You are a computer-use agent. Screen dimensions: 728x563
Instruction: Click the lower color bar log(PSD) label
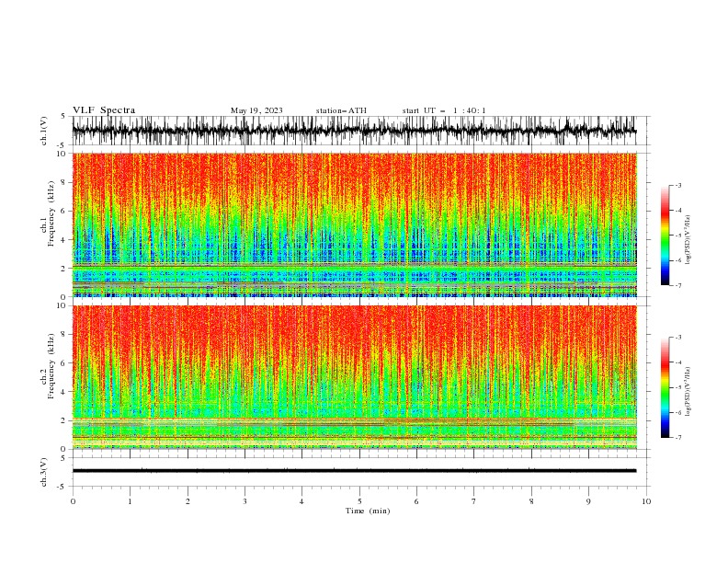coord(688,392)
